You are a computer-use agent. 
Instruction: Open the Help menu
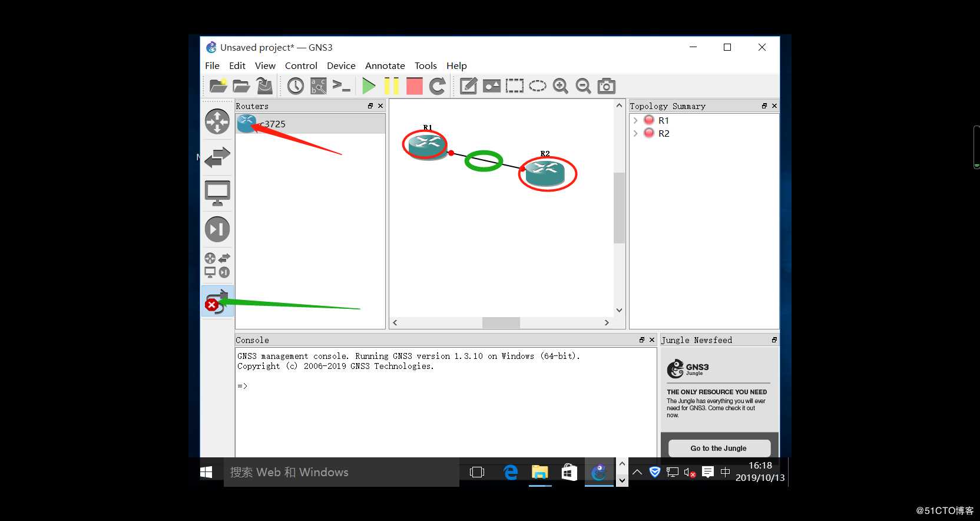[456, 65]
